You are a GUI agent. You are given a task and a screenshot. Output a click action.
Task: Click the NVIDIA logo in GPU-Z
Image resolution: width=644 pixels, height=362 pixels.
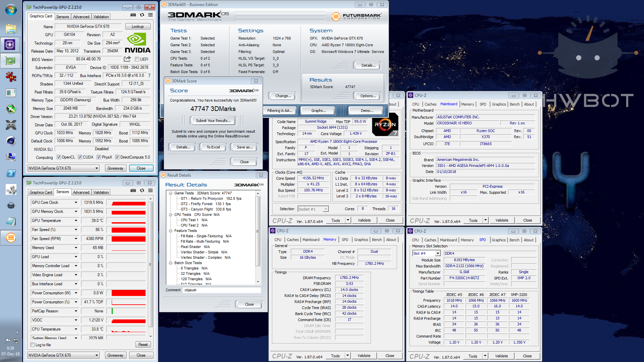click(138, 43)
